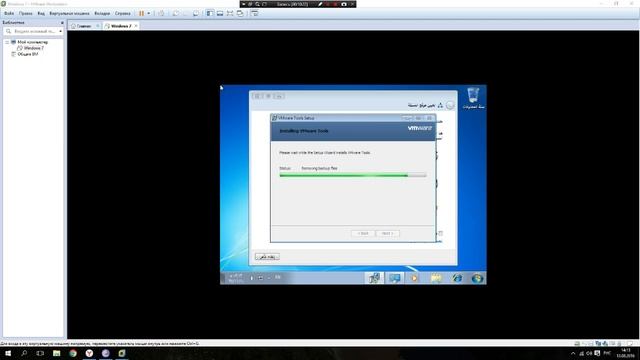Open host taskbar search magnifier
The height and width of the screenshot is (360, 640).
pos(24,353)
